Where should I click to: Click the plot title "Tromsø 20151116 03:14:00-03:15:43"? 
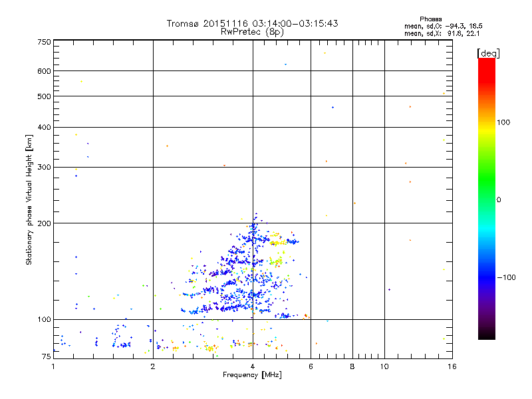pyautogui.click(x=252, y=23)
